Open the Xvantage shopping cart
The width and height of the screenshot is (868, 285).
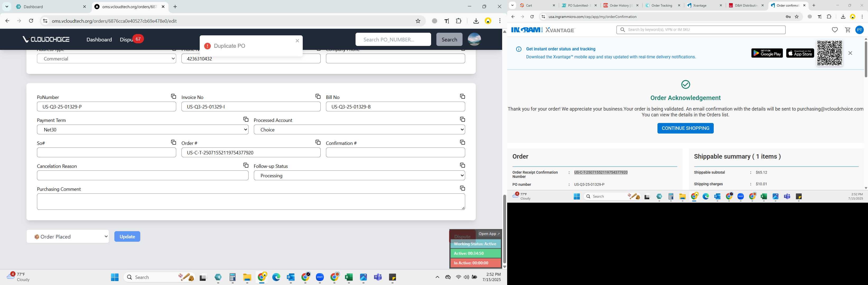coord(847,30)
